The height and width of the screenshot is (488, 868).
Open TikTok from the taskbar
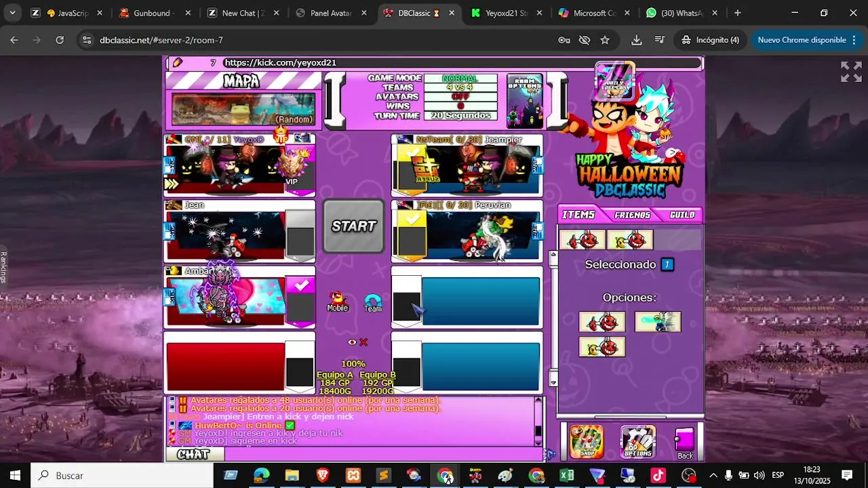(x=658, y=476)
